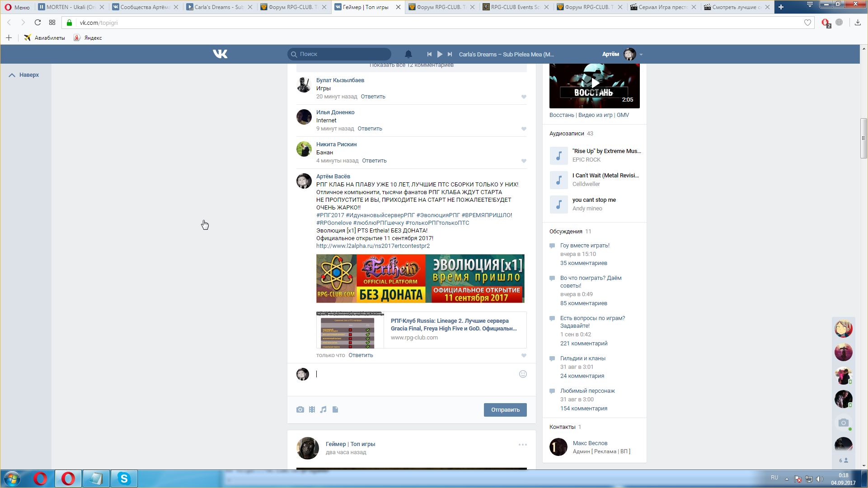
Task: Attach an audio track to comment
Action: pos(323,409)
